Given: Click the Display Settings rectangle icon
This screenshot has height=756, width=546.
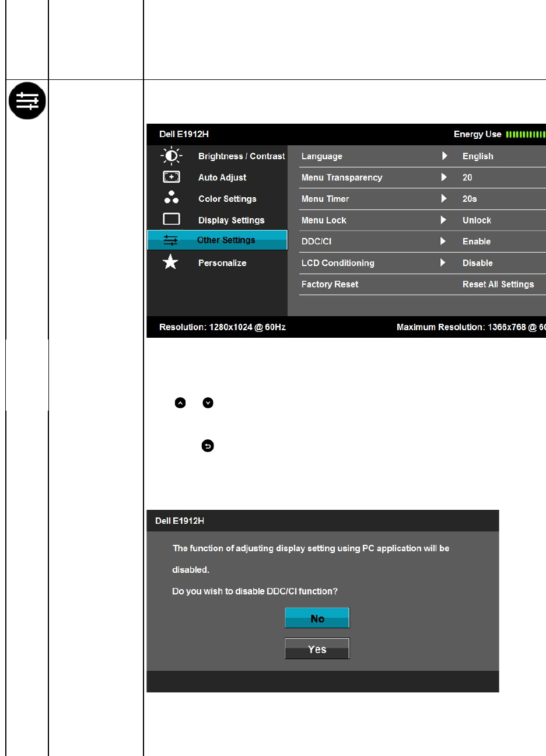Looking at the screenshot, I should [x=171, y=219].
